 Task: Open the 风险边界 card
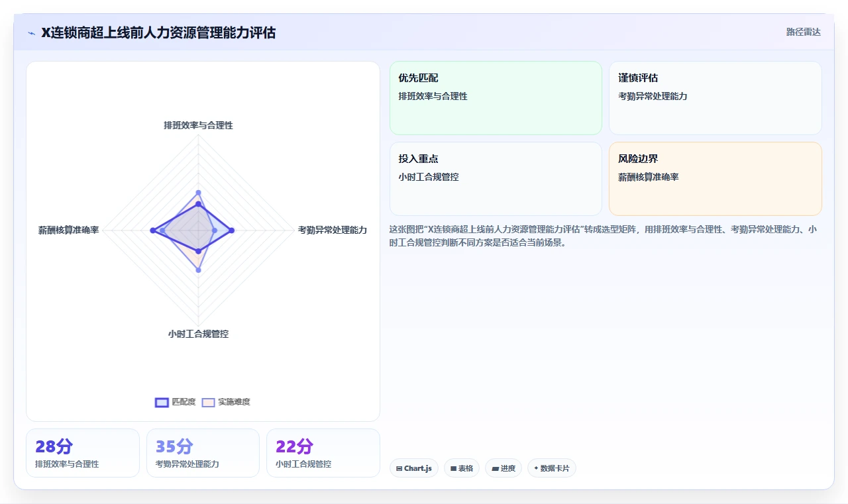click(715, 179)
